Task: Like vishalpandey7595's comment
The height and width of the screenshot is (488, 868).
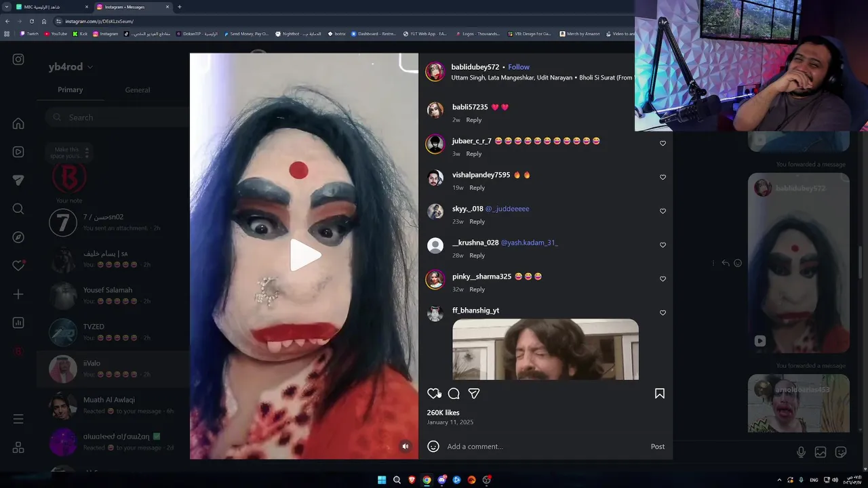Action: pyautogui.click(x=663, y=177)
